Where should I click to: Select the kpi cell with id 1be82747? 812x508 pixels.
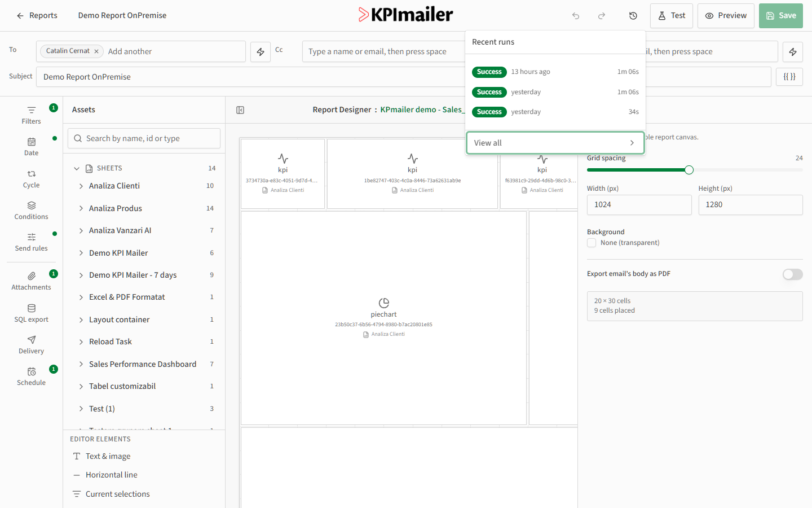click(x=412, y=174)
